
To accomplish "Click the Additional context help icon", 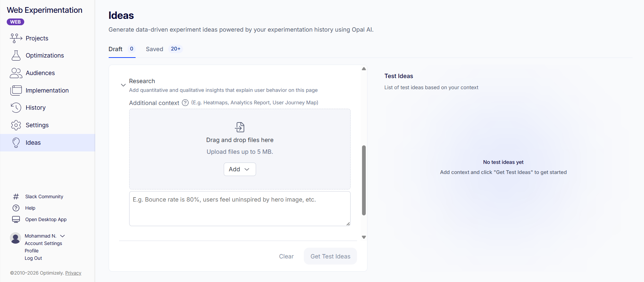I will pos(185,103).
